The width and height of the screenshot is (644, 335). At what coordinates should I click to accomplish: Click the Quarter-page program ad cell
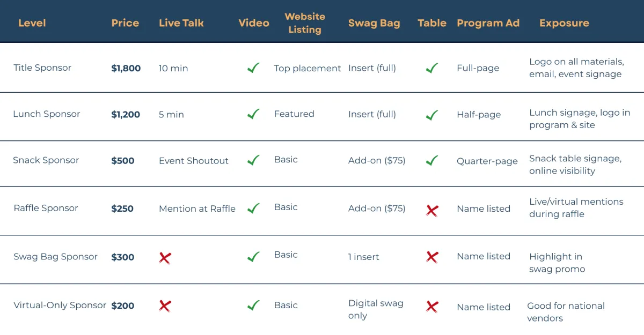487,161
